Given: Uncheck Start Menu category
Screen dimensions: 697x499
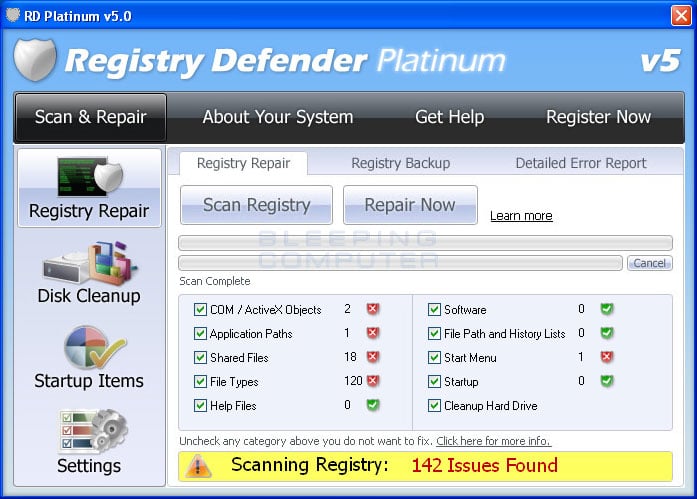Looking at the screenshot, I should (x=434, y=357).
